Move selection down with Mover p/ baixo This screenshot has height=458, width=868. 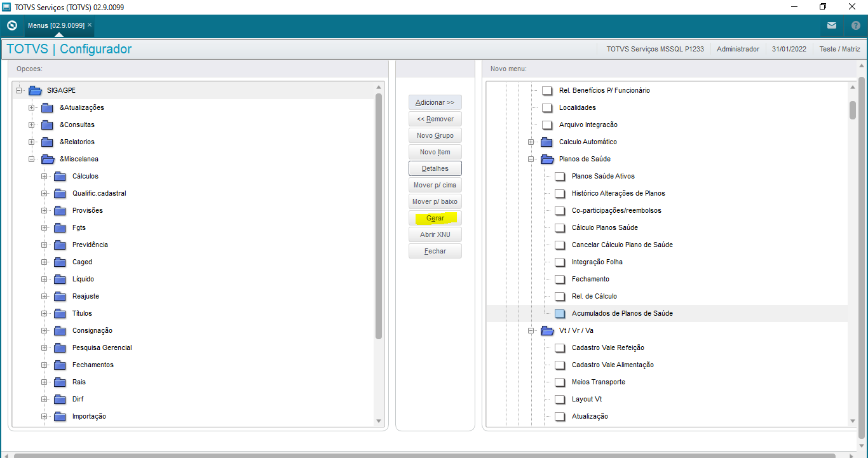click(435, 201)
